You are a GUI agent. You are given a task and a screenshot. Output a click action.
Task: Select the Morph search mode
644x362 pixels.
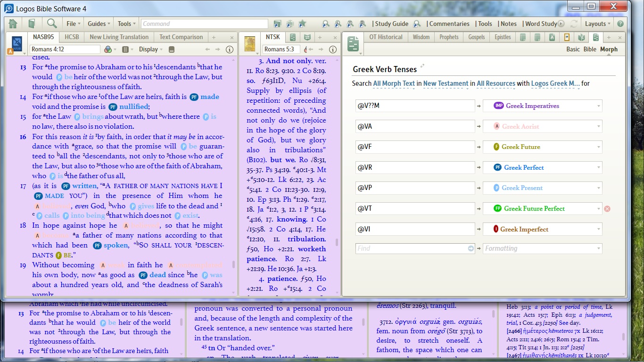(609, 49)
